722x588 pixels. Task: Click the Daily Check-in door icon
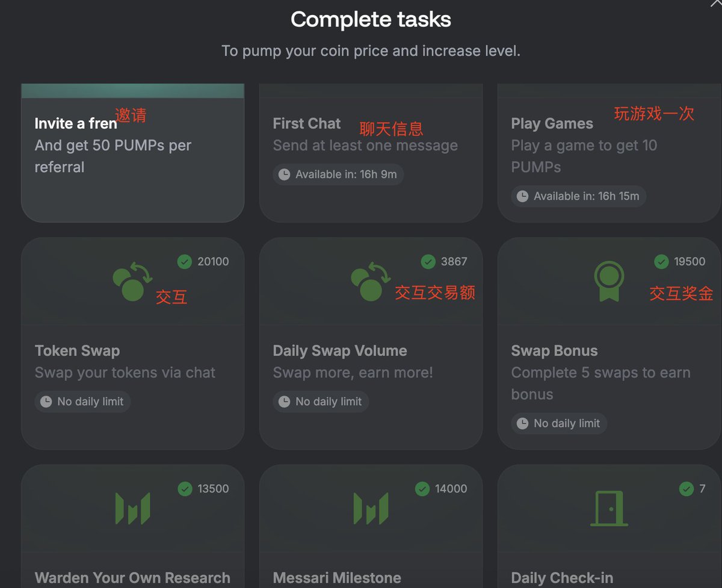(x=609, y=509)
